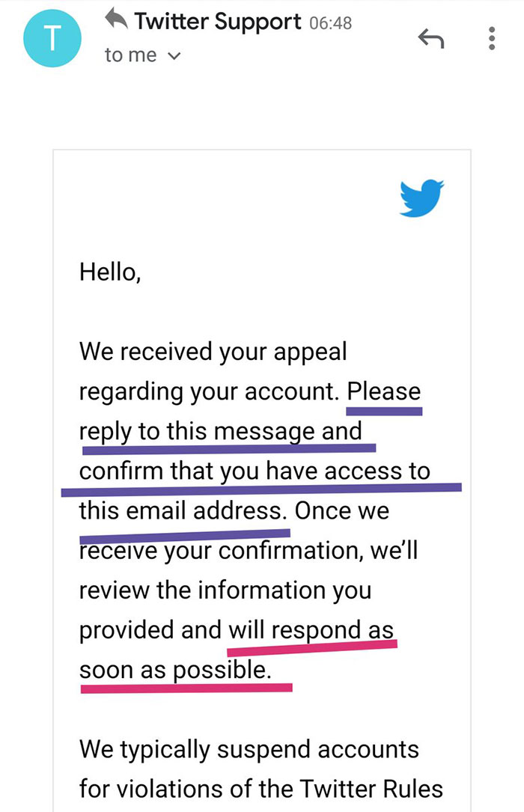Click the "soon as possible." text
The image size is (524, 812).
[175, 671]
